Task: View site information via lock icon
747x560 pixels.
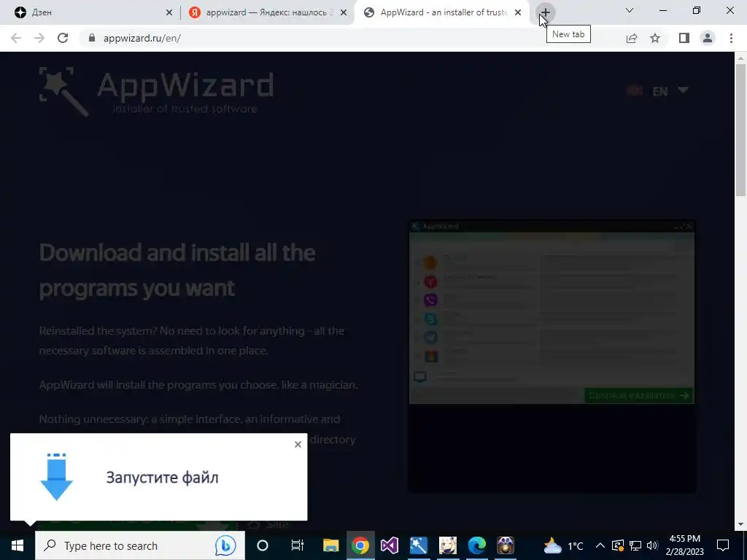Action: [x=92, y=38]
